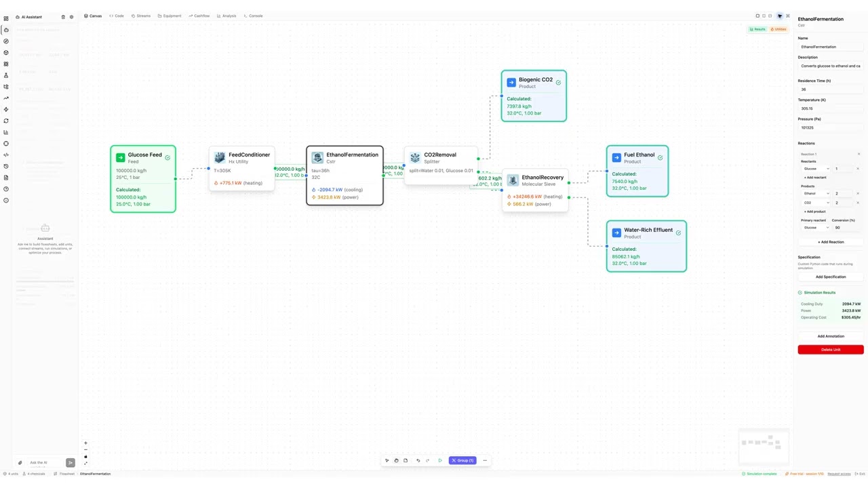
Task: Switch to the Streams tab
Action: pyautogui.click(x=141, y=16)
